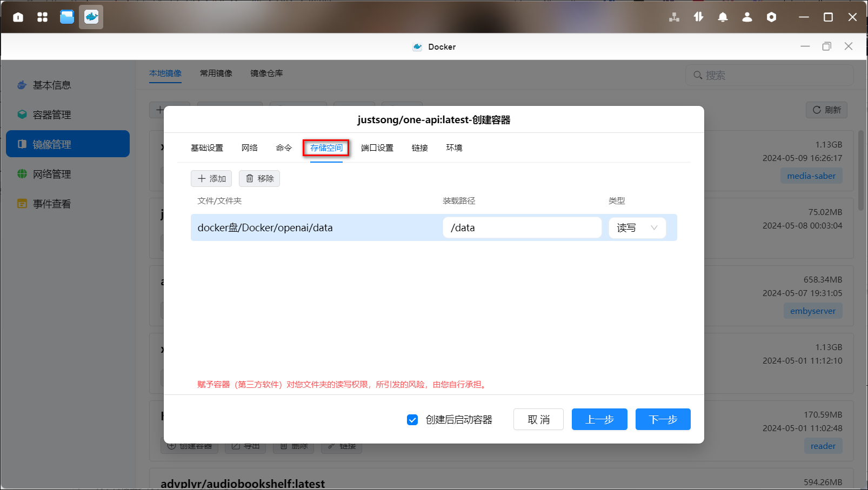Expand the 读写 type dropdown
868x490 pixels.
pyautogui.click(x=637, y=228)
